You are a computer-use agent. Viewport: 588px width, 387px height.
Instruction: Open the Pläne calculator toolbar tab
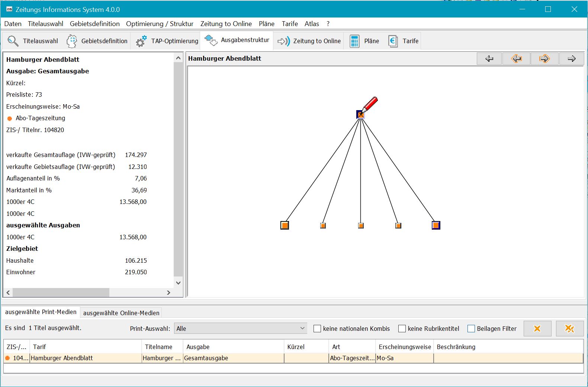364,41
